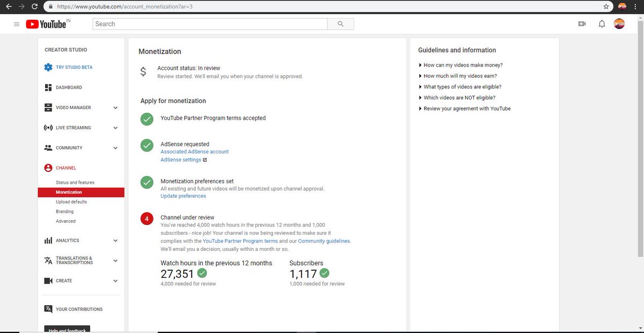Open TRY STUDIO BETA
This screenshot has width=644, height=333.
pyautogui.click(x=74, y=68)
